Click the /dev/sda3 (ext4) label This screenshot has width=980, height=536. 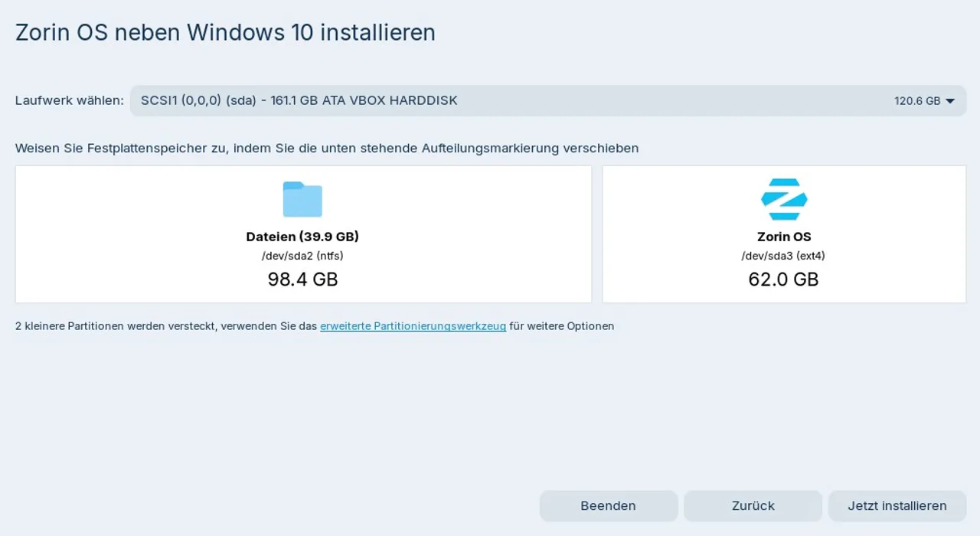[784, 256]
